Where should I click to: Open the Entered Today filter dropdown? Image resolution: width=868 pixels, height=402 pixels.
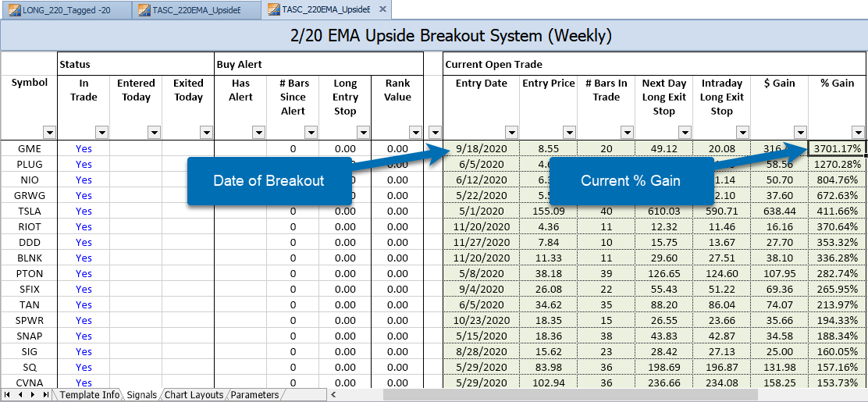coord(154,133)
